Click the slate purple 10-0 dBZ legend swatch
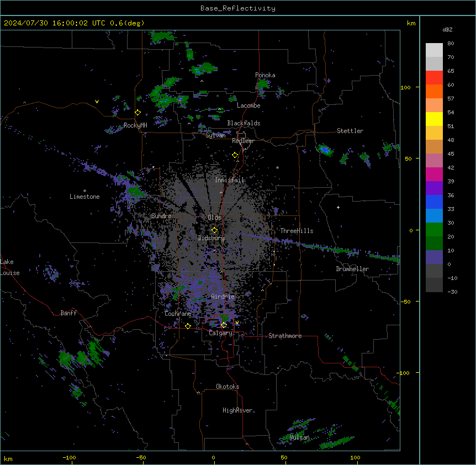 point(434,257)
